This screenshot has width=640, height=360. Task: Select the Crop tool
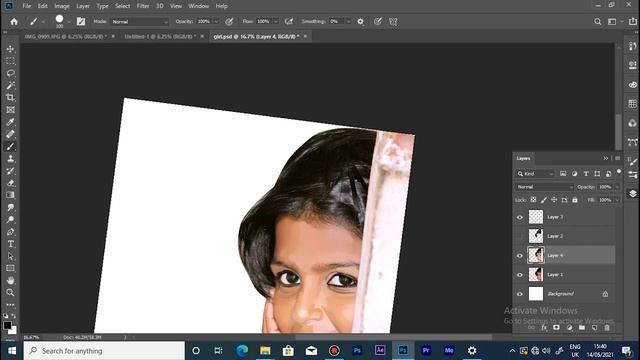(11, 98)
